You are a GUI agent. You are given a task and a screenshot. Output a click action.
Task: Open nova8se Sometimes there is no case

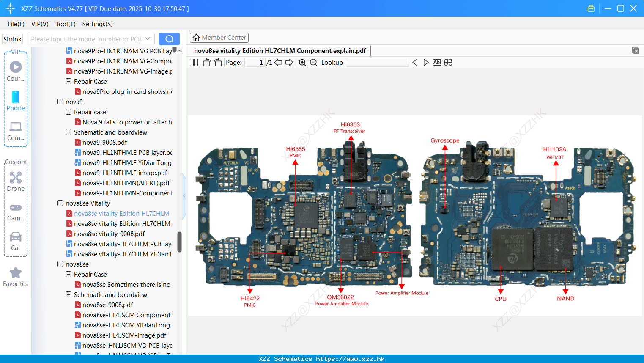click(x=123, y=284)
